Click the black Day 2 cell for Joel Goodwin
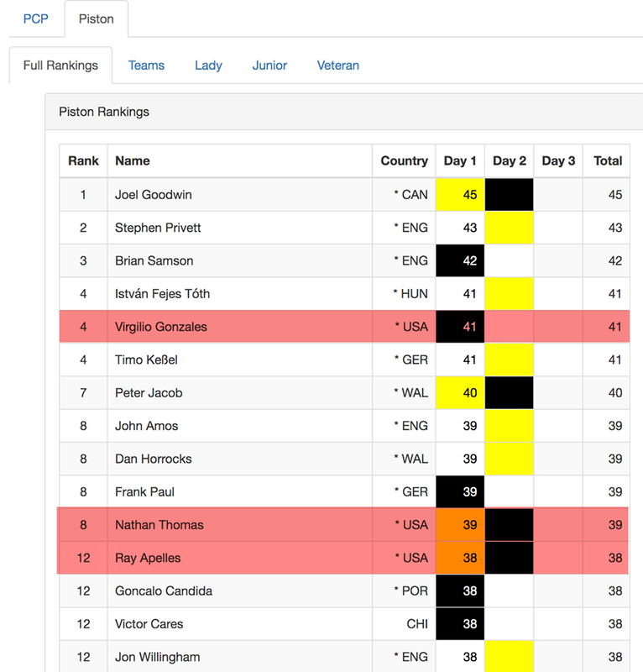 509,195
